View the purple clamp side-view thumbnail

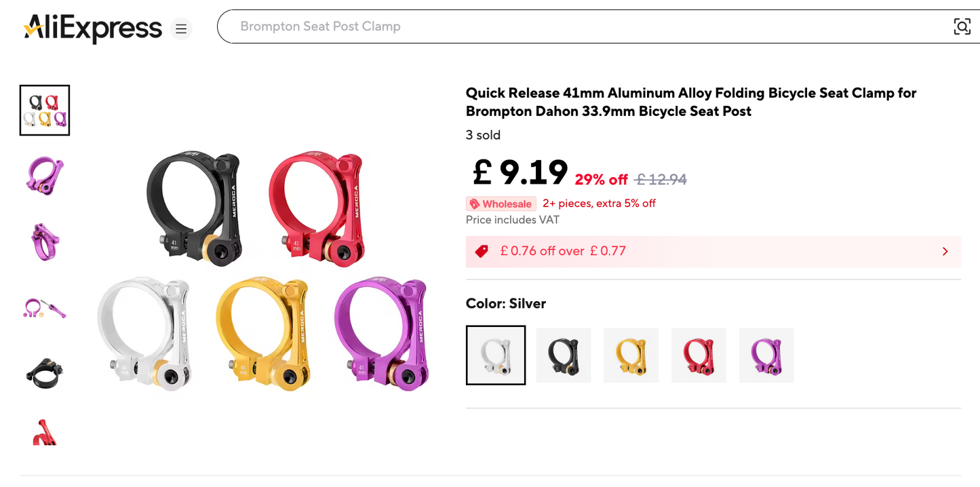point(45,241)
